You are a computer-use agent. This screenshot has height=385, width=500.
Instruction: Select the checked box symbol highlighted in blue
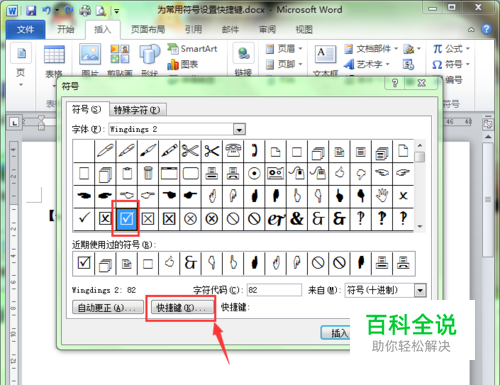126,219
